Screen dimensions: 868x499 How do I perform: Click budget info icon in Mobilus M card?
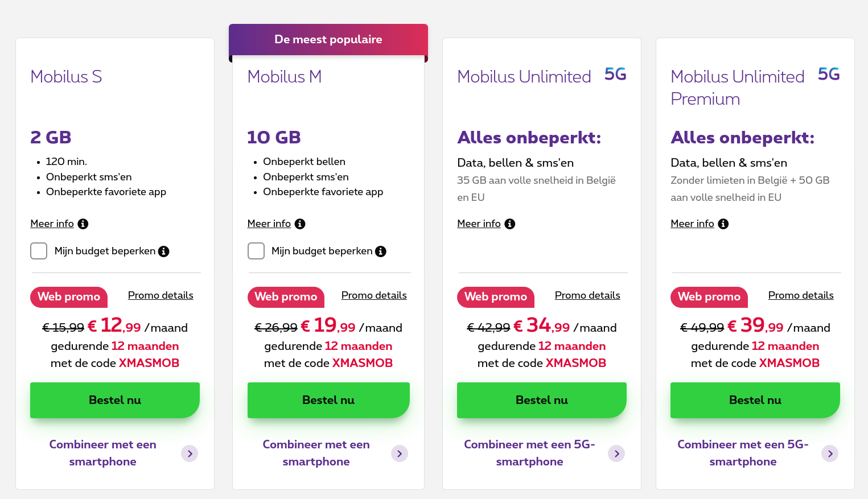(381, 251)
